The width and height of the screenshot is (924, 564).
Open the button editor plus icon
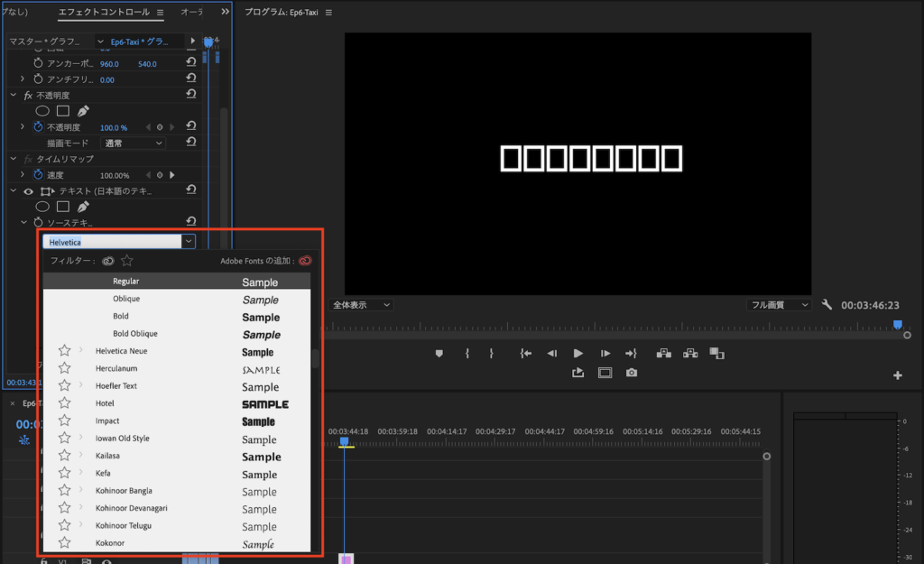pos(898,375)
